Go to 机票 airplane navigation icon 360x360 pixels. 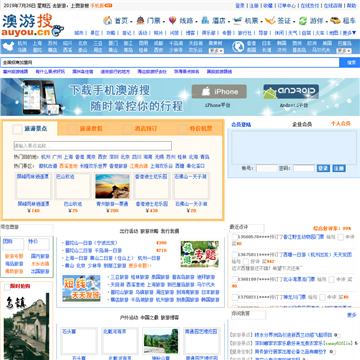coord(237,20)
